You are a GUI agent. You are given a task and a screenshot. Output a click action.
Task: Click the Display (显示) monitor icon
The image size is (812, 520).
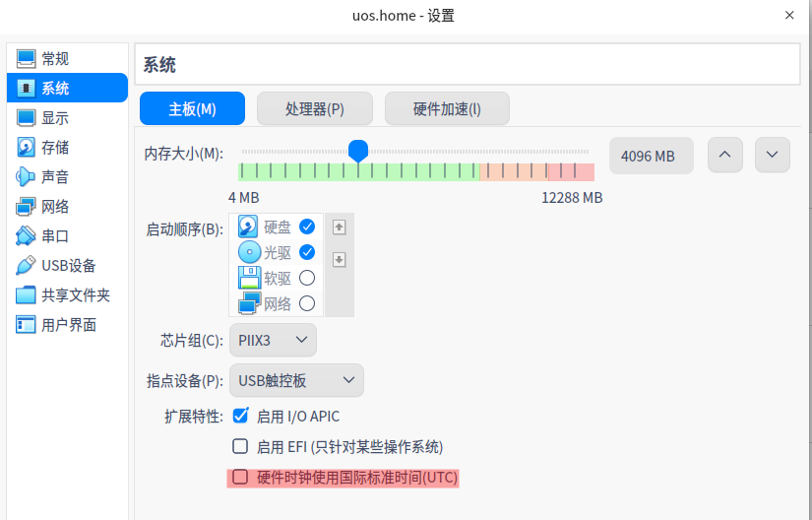(26, 118)
